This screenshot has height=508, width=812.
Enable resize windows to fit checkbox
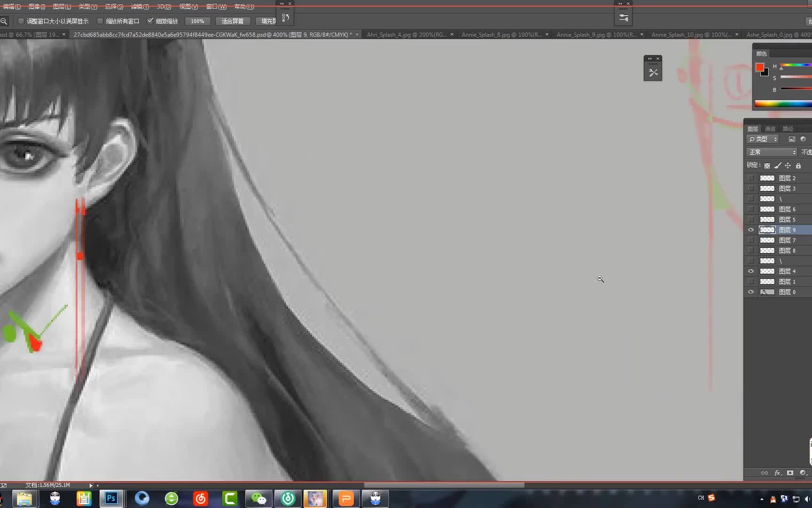pos(21,21)
